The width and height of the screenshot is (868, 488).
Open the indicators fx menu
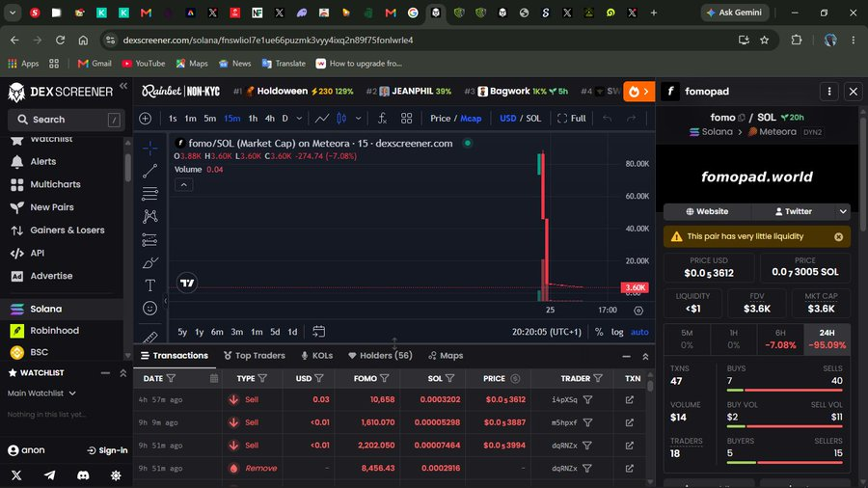[x=382, y=119]
